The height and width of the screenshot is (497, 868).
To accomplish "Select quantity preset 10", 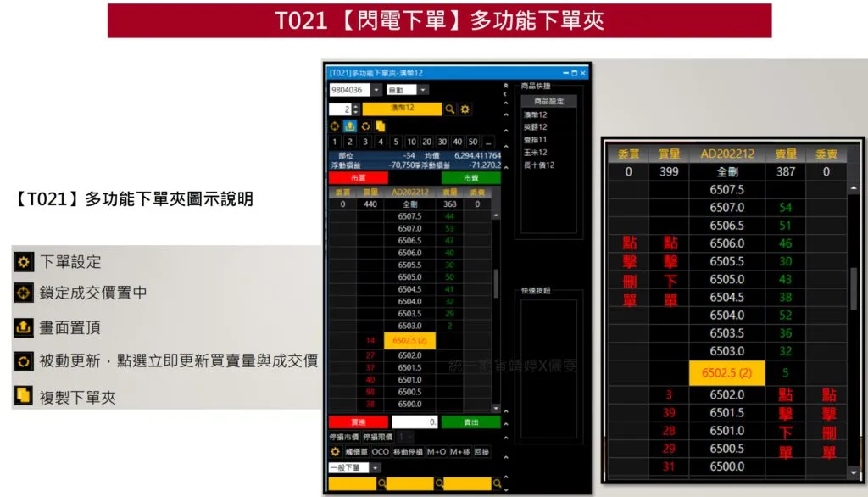I will 411,142.
